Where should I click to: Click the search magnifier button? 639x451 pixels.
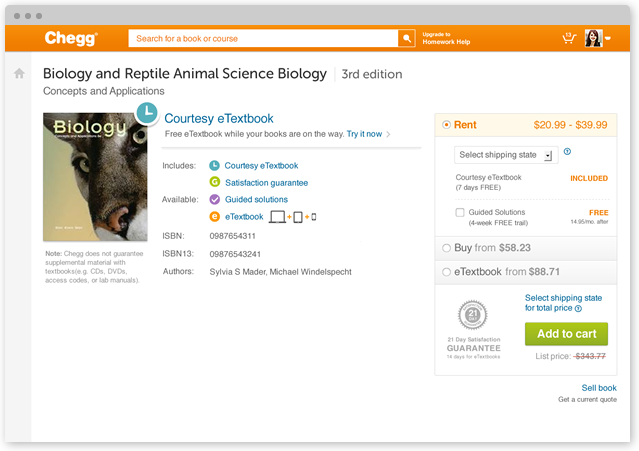406,38
